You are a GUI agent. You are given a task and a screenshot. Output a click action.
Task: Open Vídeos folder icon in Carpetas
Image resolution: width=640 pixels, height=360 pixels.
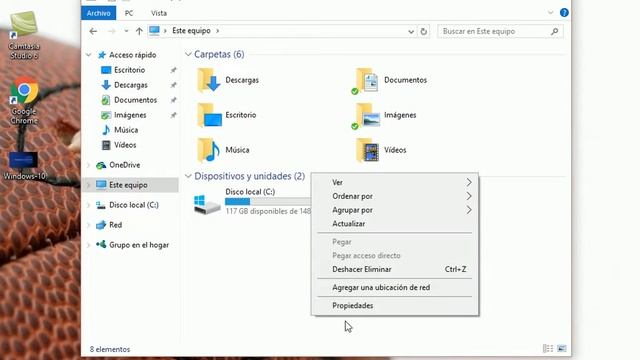click(367, 150)
